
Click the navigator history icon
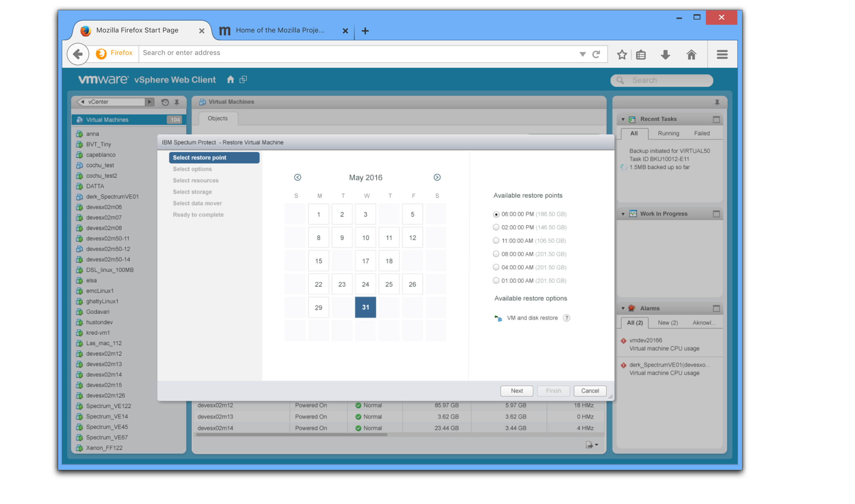pyautogui.click(x=165, y=102)
